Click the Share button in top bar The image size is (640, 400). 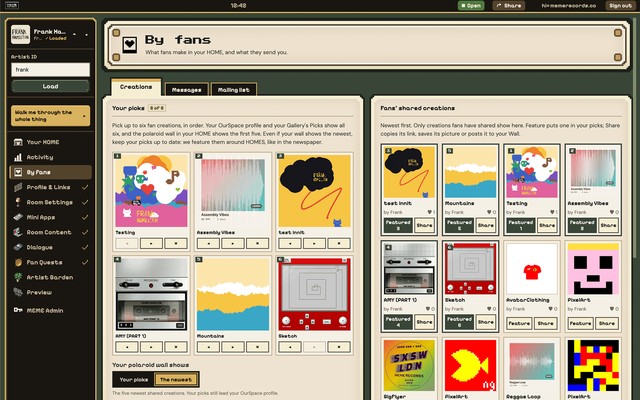(x=509, y=6)
